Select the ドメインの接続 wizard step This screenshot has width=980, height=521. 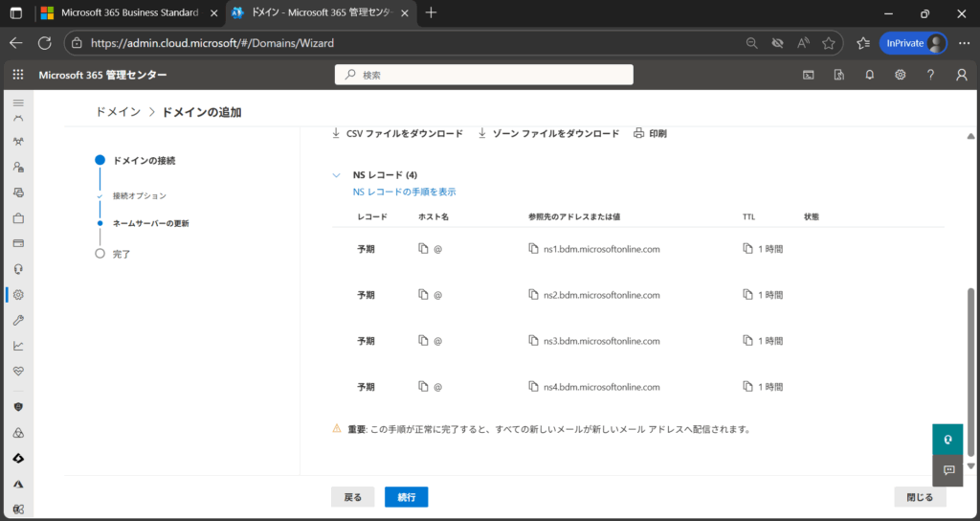click(x=144, y=160)
